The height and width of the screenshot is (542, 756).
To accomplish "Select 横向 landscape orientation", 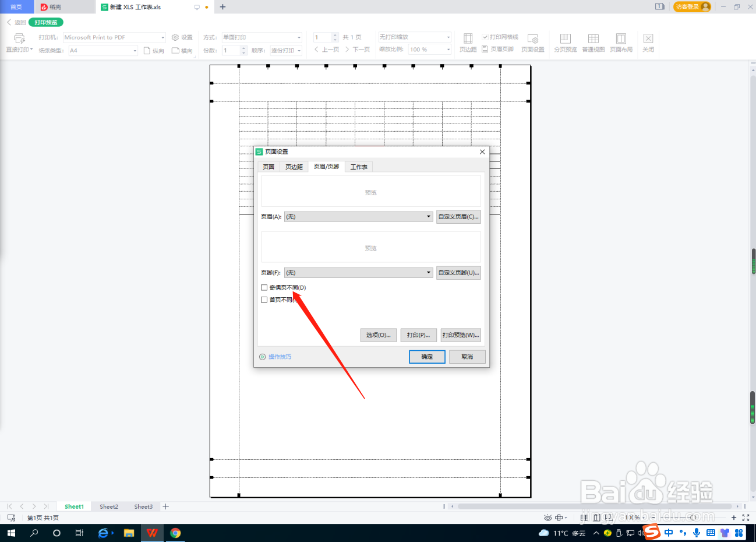I will (182, 51).
